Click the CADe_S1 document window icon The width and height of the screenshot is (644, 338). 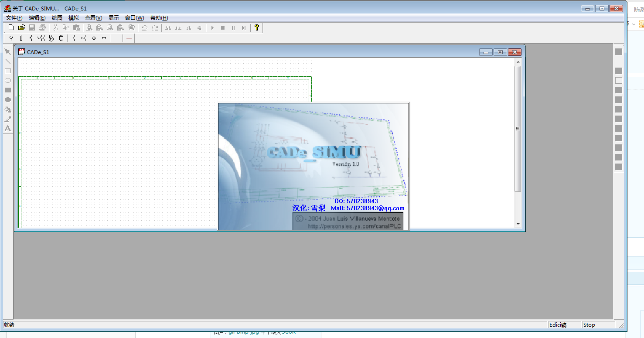coord(21,52)
